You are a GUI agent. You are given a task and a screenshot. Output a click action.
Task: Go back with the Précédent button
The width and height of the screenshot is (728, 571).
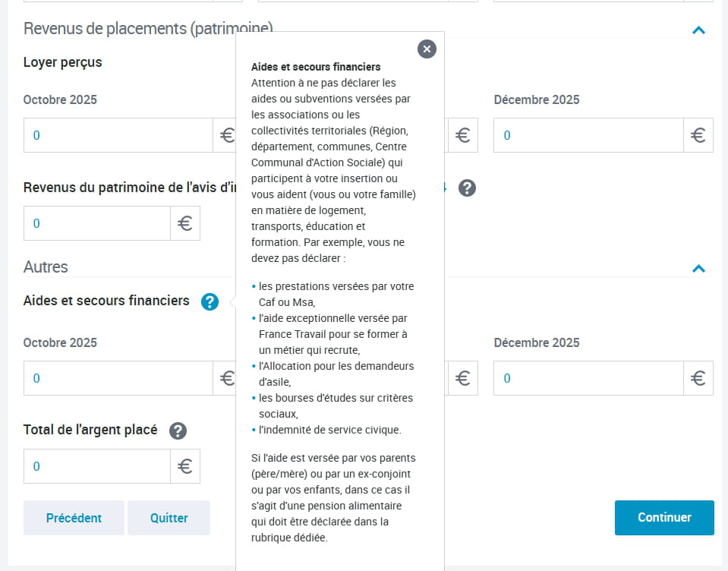click(x=74, y=518)
